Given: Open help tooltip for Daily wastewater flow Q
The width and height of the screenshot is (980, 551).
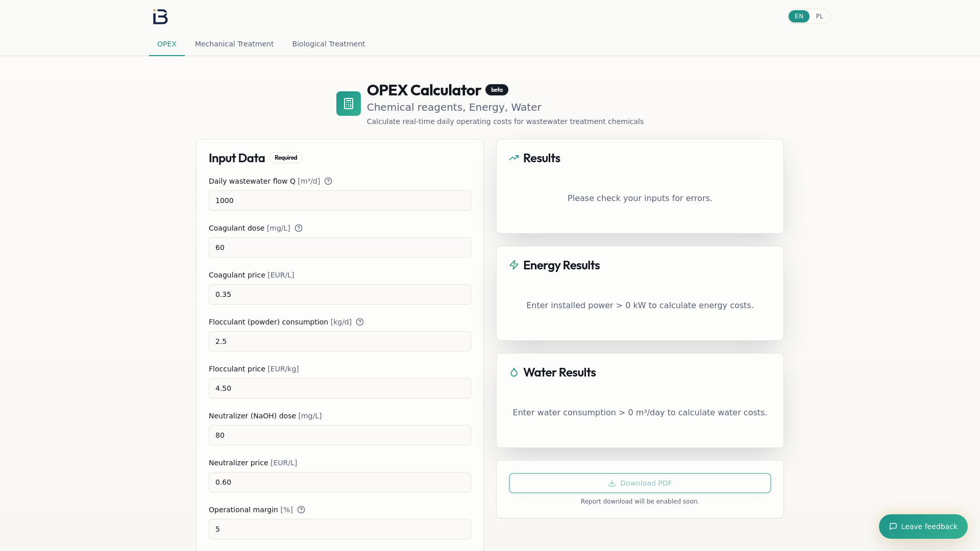Looking at the screenshot, I should coord(328,181).
